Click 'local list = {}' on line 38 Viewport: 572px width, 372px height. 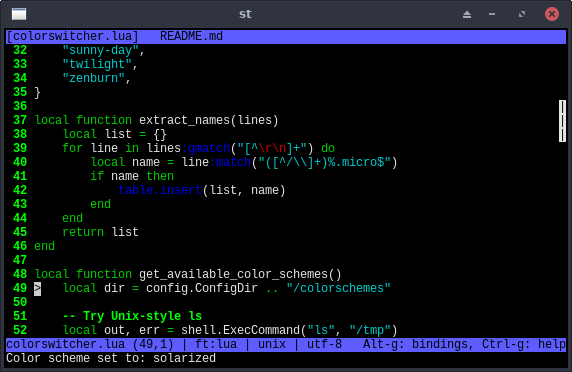pos(115,134)
